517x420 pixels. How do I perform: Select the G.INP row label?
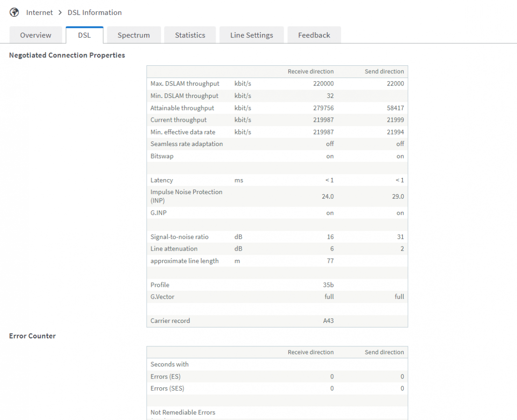(159, 213)
